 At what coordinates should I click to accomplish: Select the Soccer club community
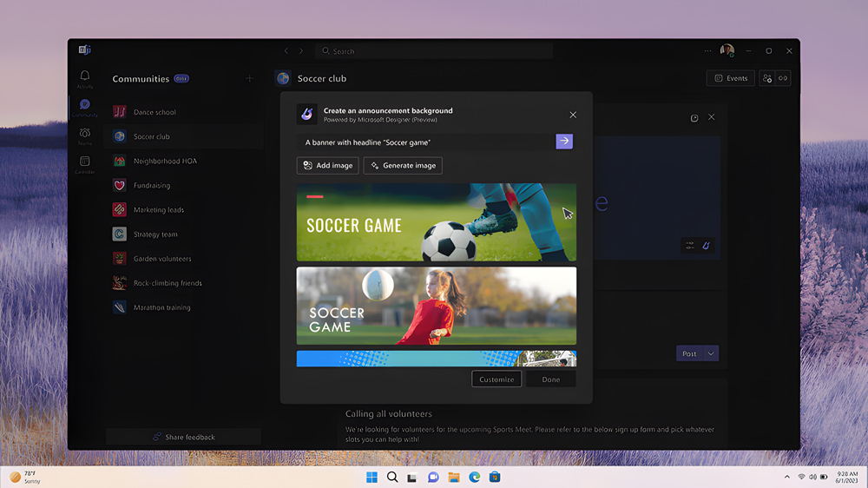(x=182, y=136)
